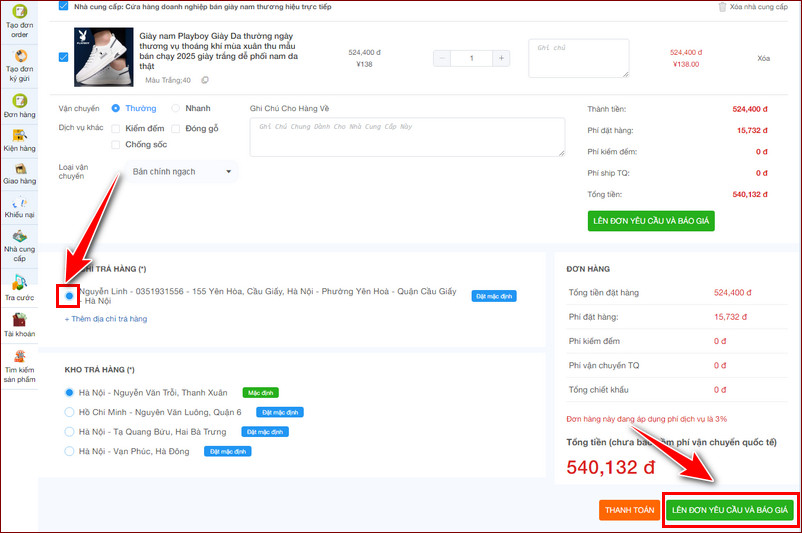Click the + Thêm địa chỉ trả hàng link
This screenshot has height=533, width=802.
(106, 319)
